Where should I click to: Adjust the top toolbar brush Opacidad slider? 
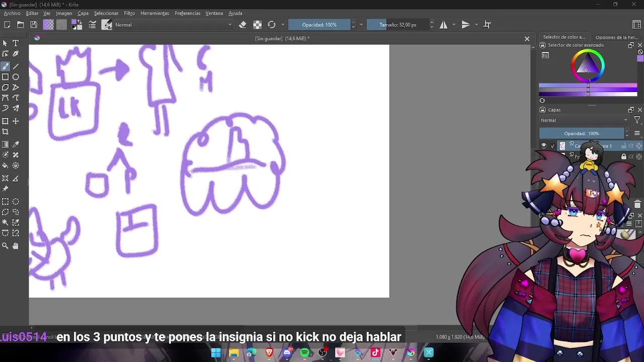pyautogui.click(x=319, y=25)
